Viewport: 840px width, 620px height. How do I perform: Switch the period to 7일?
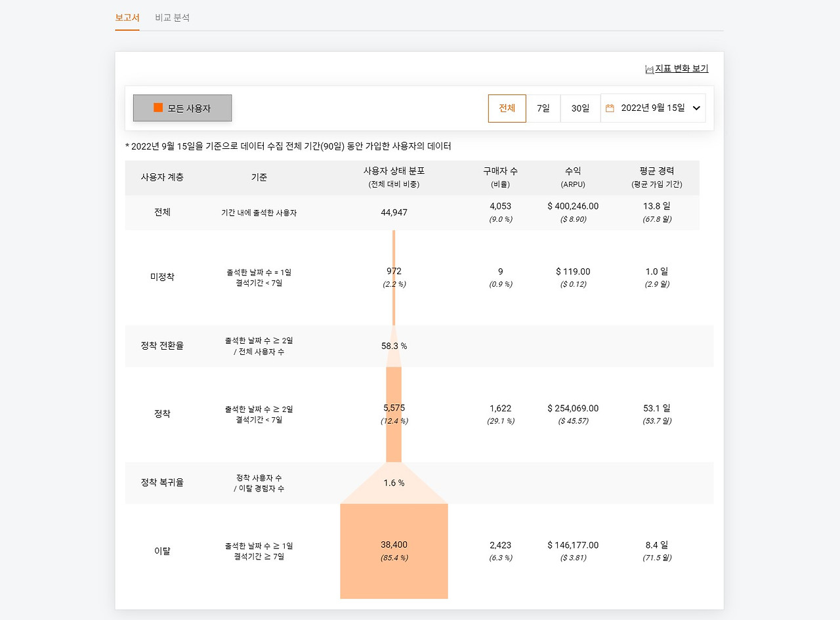[543, 108]
